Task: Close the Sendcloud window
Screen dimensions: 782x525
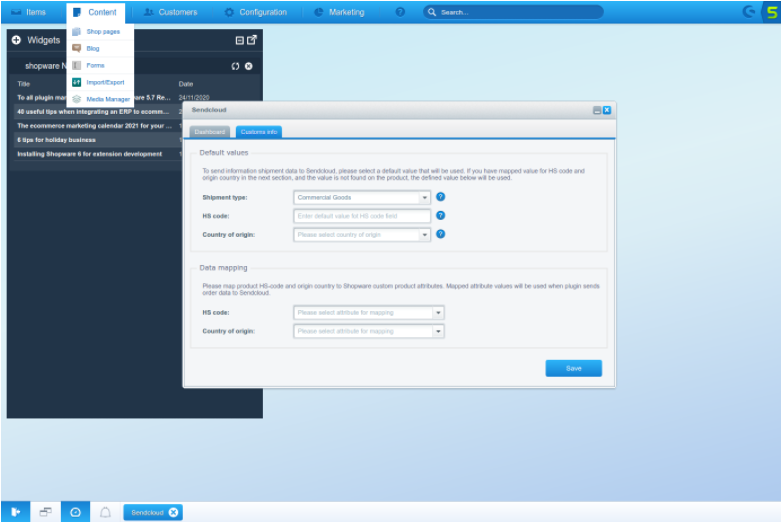Action: (x=607, y=110)
